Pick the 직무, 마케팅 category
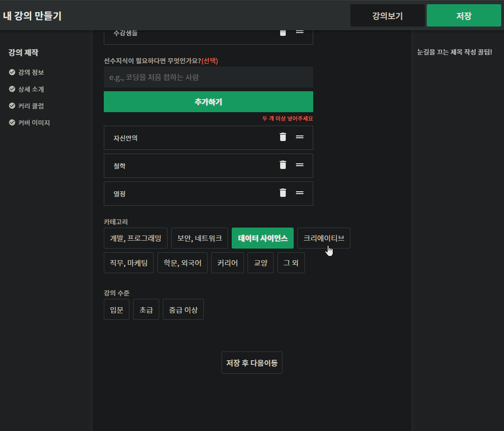 coord(128,263)
